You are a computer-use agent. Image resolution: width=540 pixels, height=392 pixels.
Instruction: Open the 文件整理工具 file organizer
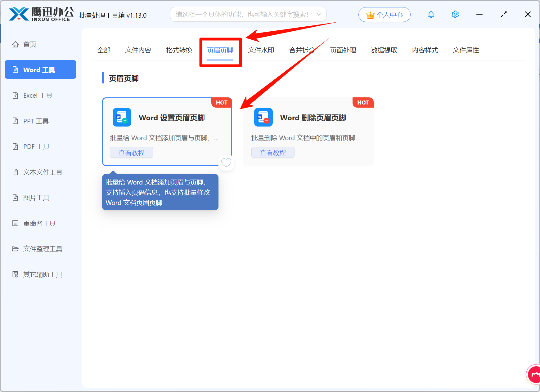pyautogui.click(x=42, y=249)
